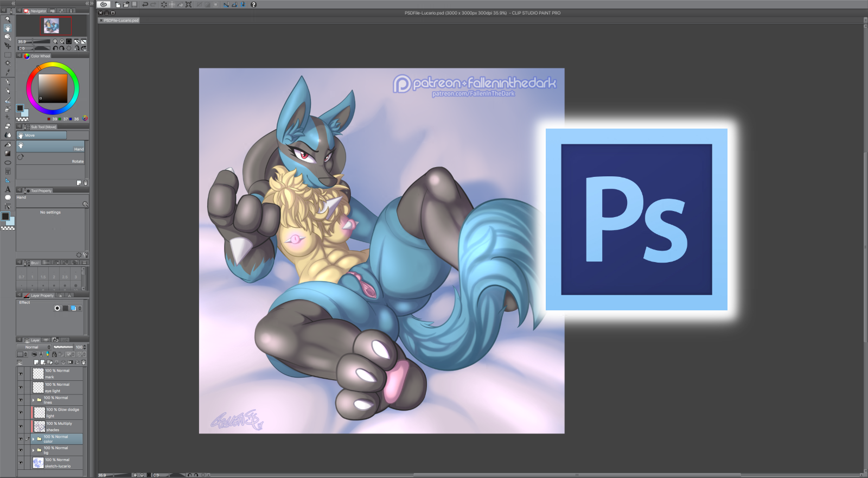Hide the eye light layer

click(x=21, y=387)
